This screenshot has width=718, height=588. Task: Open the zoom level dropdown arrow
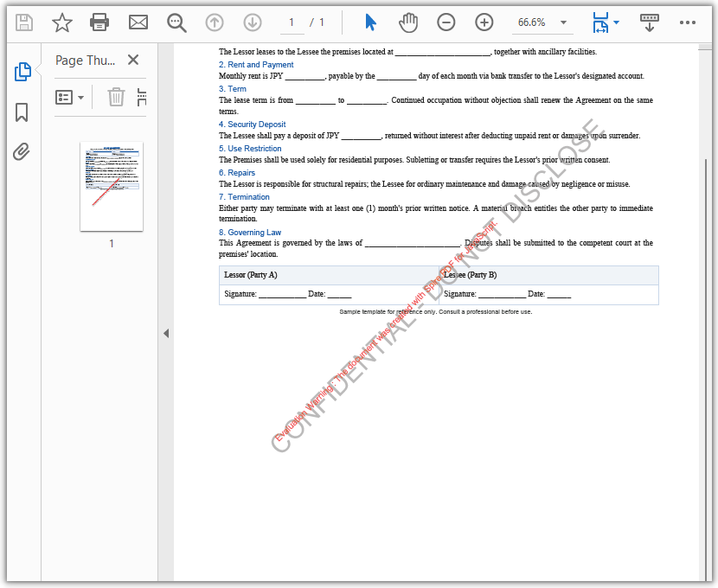click(x=564, y=22)
